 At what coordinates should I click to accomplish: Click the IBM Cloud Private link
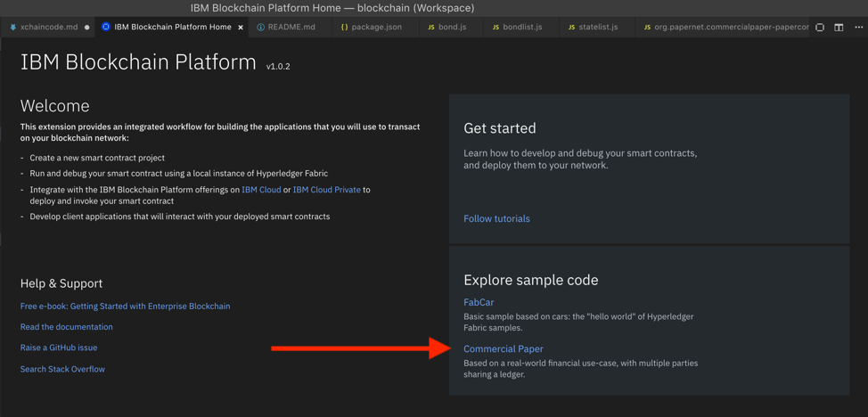point(326,190)
